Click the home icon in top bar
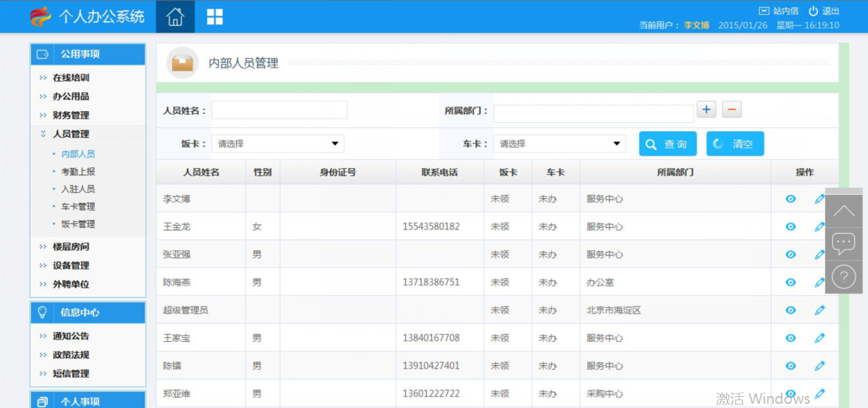The height and width of the screenshot is (408, 868). [x=175, y=17]
